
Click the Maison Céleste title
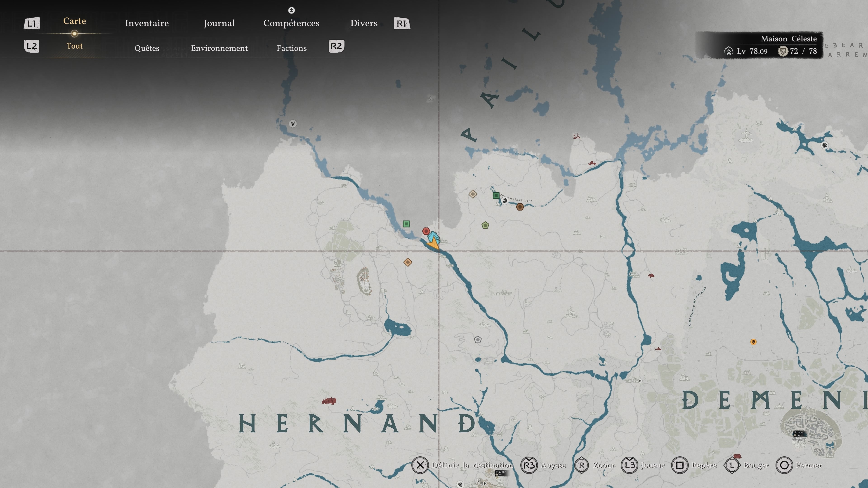click(x=788, y=39)
